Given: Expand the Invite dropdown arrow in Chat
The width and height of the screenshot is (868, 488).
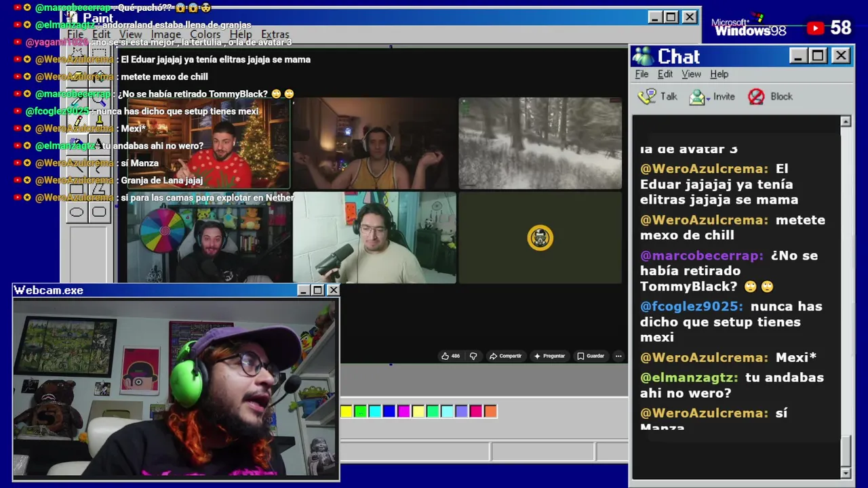Looking at the screenshot, I should 707,98.
